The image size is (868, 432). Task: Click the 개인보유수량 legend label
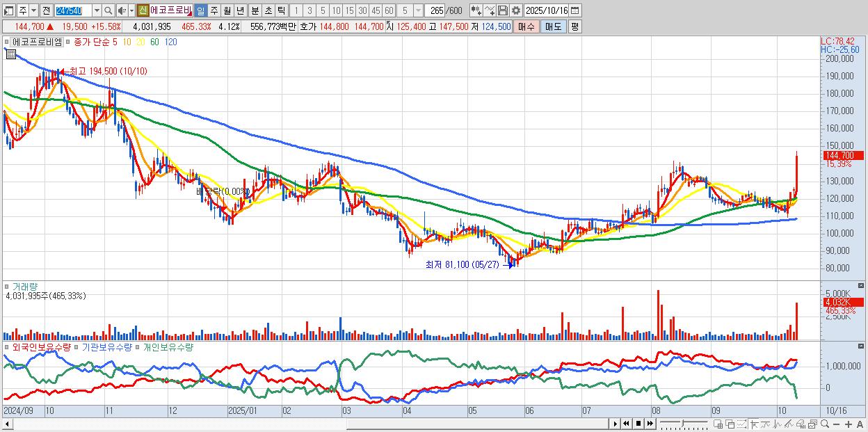(x=168, y=346)
